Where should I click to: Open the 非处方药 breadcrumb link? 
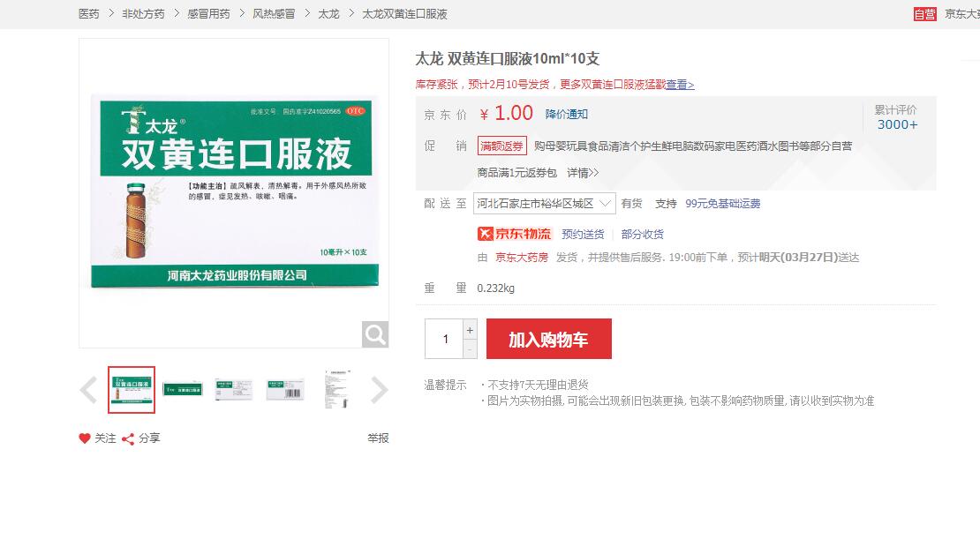(144, 14)
